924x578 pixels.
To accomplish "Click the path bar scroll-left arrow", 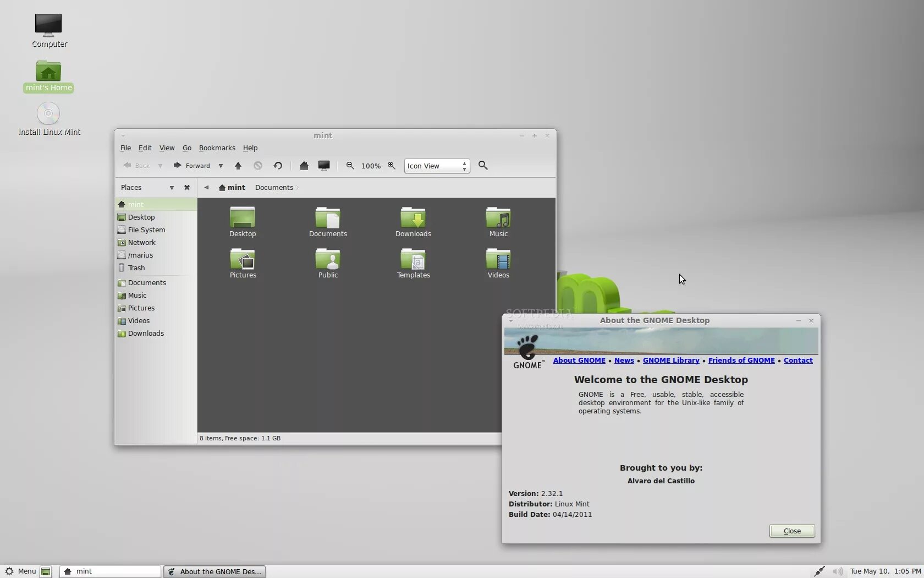I will pos(206,188).
